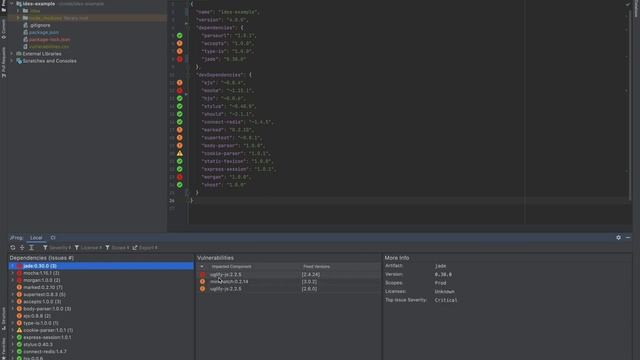Click the green gutter icon beside connect-redis
The height and width of the screenshot is (360, 640).
(180, 122)
